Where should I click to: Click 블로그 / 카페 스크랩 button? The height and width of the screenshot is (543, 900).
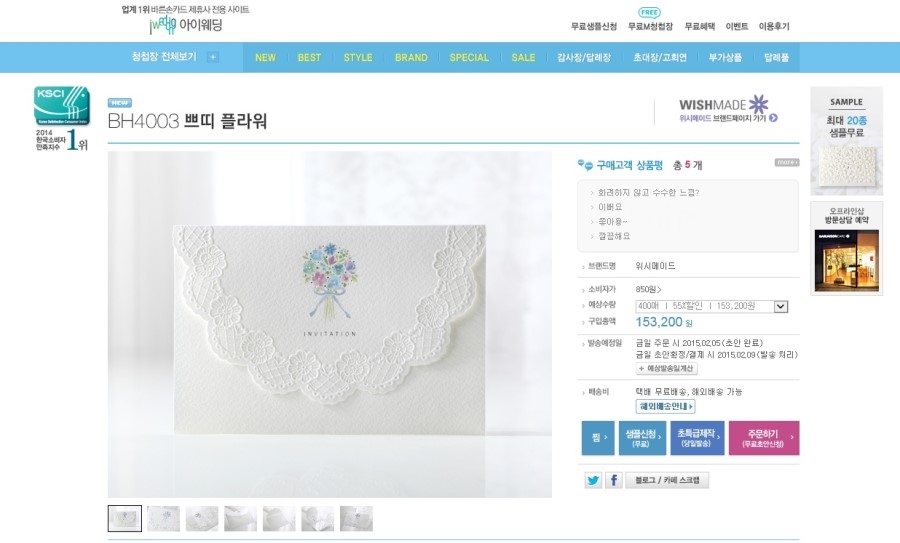coord(668,480)
